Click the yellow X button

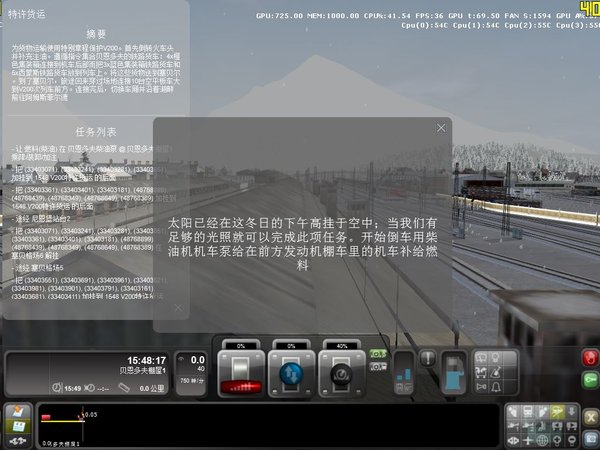(x=591, y=418)
